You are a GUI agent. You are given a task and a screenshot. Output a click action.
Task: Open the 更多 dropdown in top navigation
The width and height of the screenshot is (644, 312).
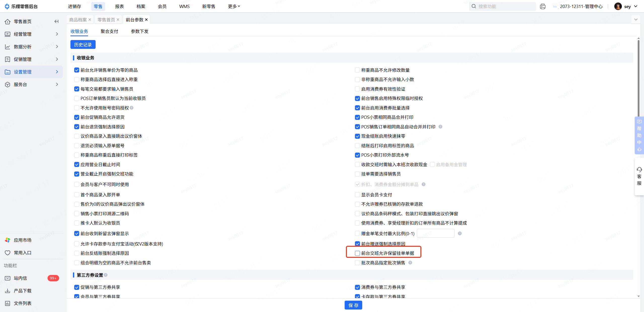(x=234, y=7)
